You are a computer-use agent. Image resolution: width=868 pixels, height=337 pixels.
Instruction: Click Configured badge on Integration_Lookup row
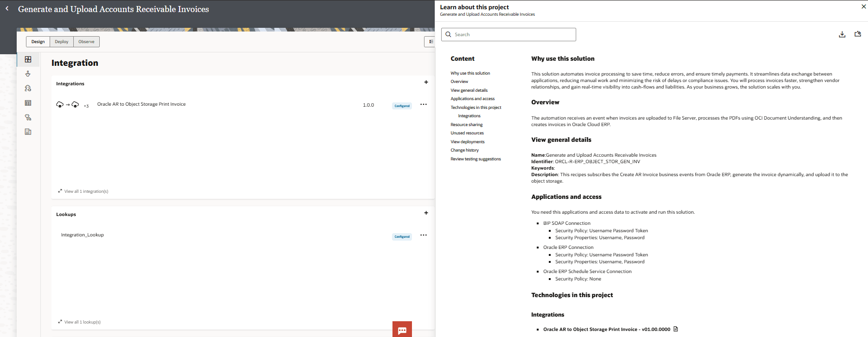tap(402, 236)
